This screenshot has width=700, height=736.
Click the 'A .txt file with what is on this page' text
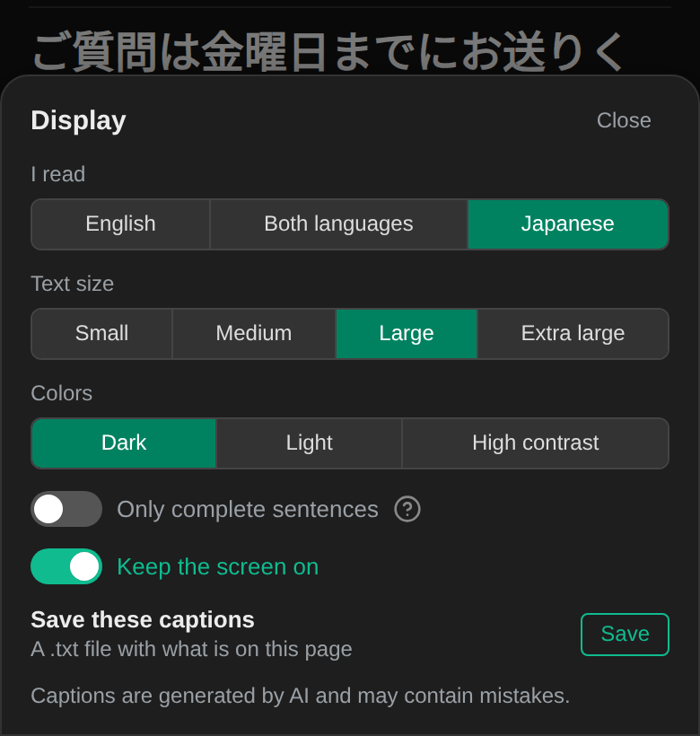point(191,650)
